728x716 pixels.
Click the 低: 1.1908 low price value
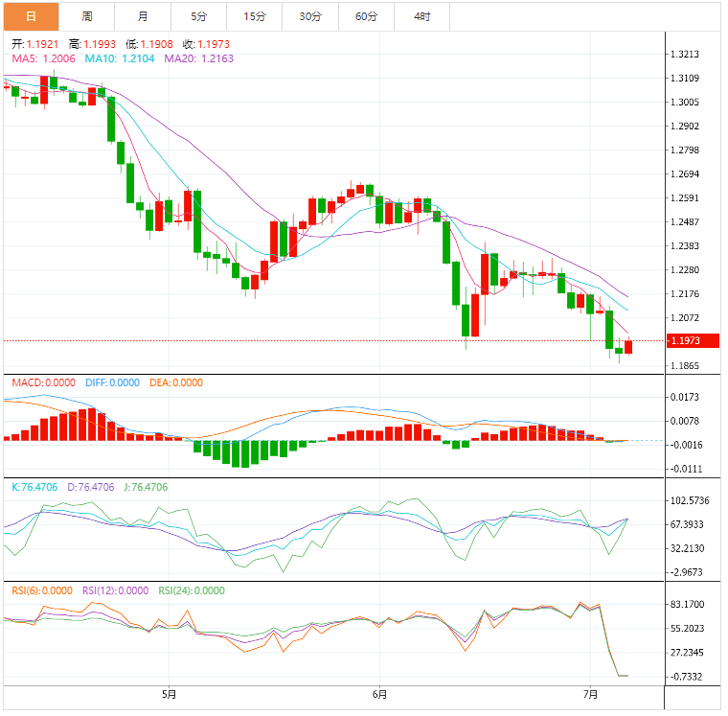point(149,44)
